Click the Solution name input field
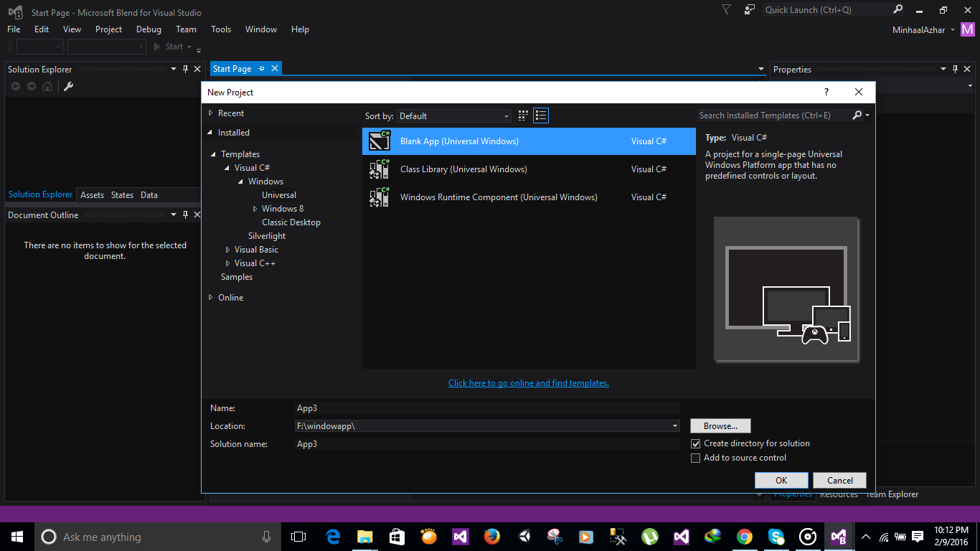This screenshot has height=551, width=980. click(487, 444)
